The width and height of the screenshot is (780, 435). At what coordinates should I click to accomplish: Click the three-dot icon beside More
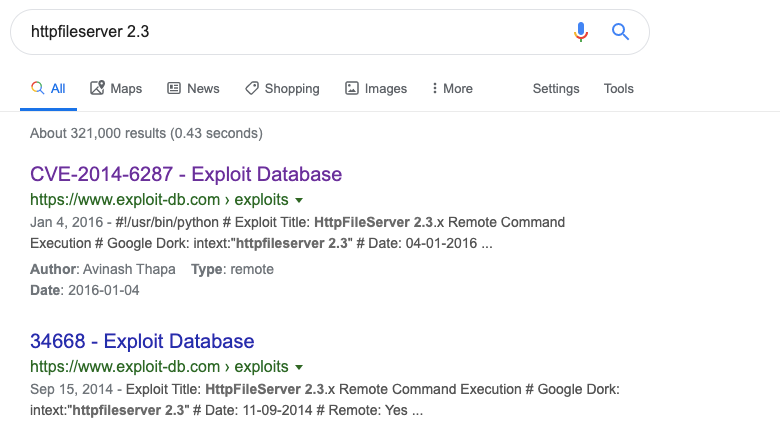[x=435, y=88]
